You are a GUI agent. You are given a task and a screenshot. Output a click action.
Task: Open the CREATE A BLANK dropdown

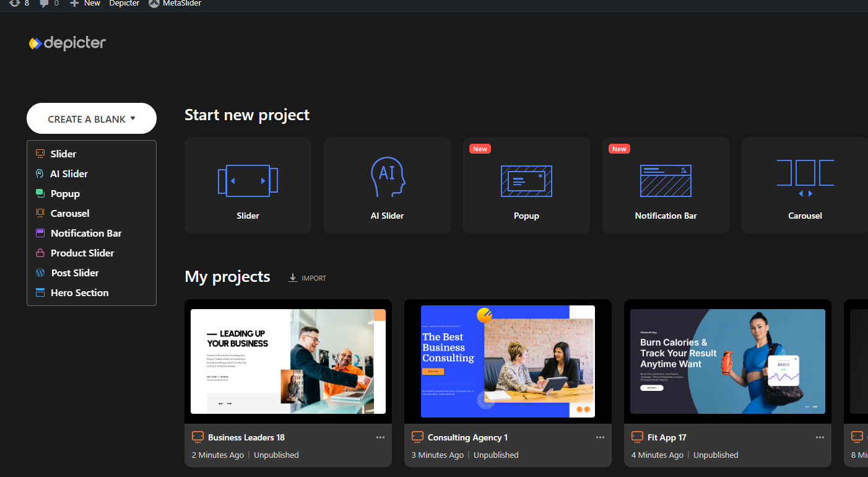point(92,119)
